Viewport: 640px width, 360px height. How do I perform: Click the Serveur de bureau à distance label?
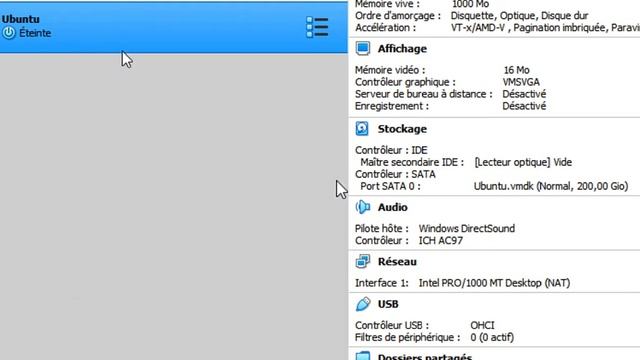tap(424, 94)
